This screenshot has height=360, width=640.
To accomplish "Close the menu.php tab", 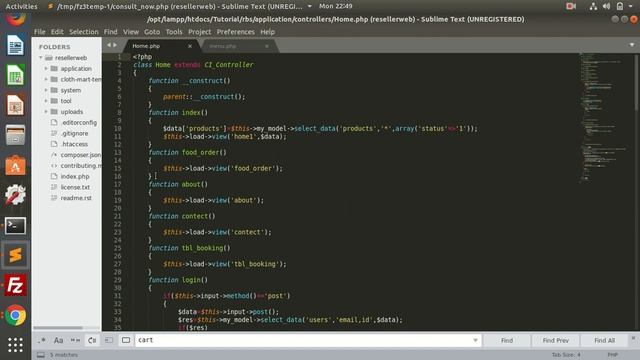I will [267, 46].
